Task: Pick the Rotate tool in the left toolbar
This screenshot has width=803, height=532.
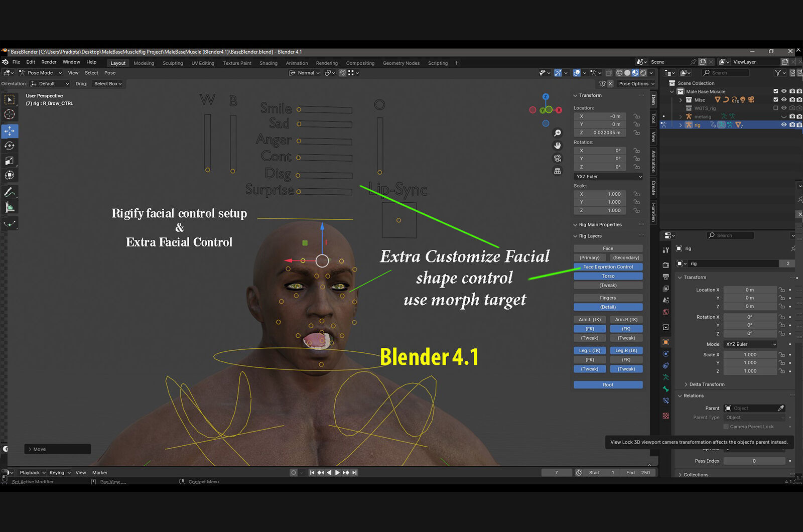Action: click(10, 146)
